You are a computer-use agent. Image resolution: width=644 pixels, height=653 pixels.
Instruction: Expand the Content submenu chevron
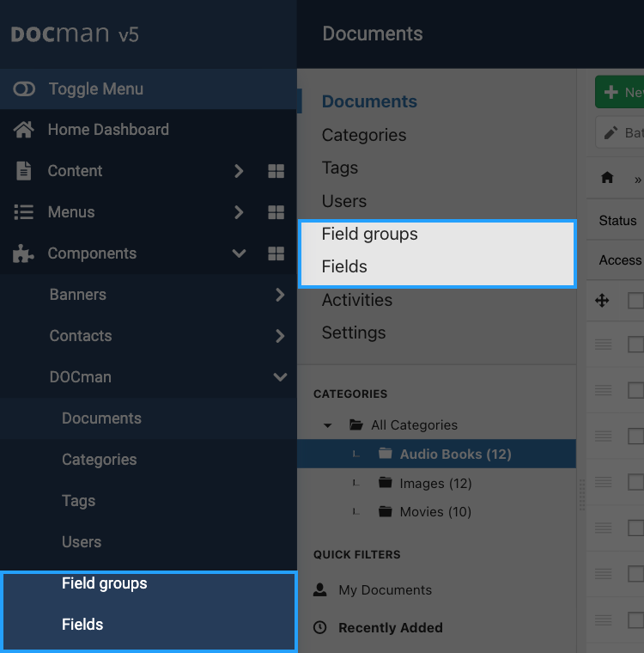click(239, 171)
